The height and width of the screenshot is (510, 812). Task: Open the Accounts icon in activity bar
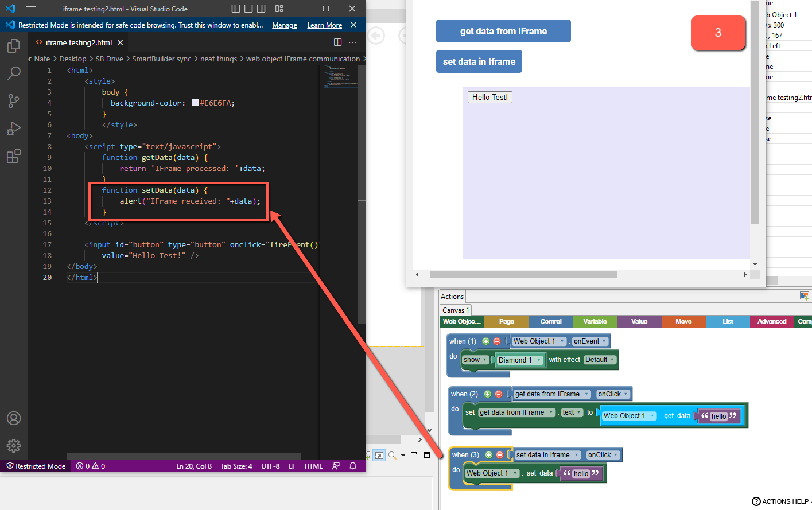tap(14, 418)
